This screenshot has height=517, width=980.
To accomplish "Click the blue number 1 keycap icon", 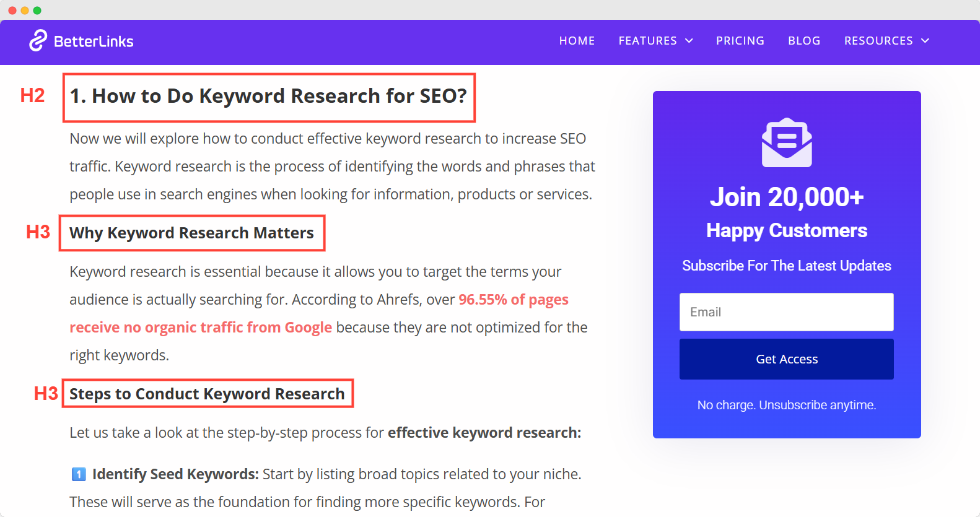I will [x=79, y=474].
